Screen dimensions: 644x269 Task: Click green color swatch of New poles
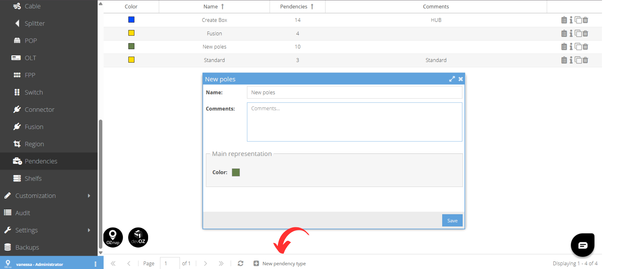131,46
